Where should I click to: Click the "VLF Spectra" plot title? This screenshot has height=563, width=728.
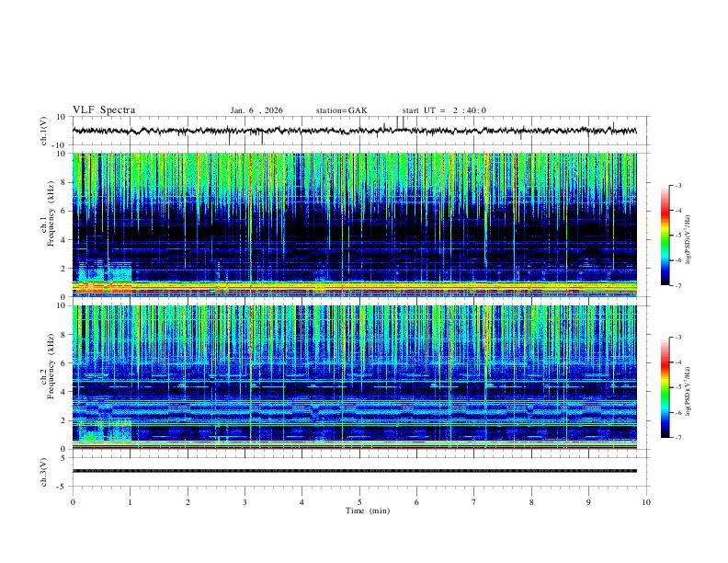(104, 110)
